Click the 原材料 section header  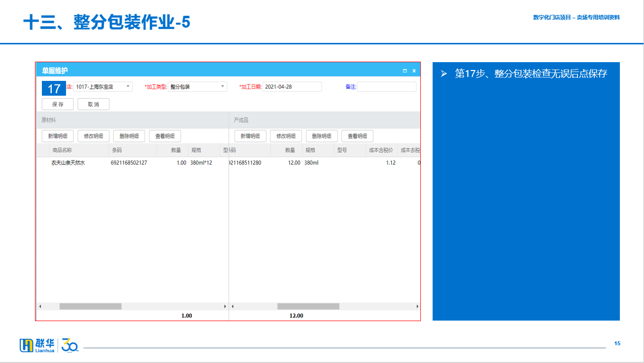[x=48, y=120]
